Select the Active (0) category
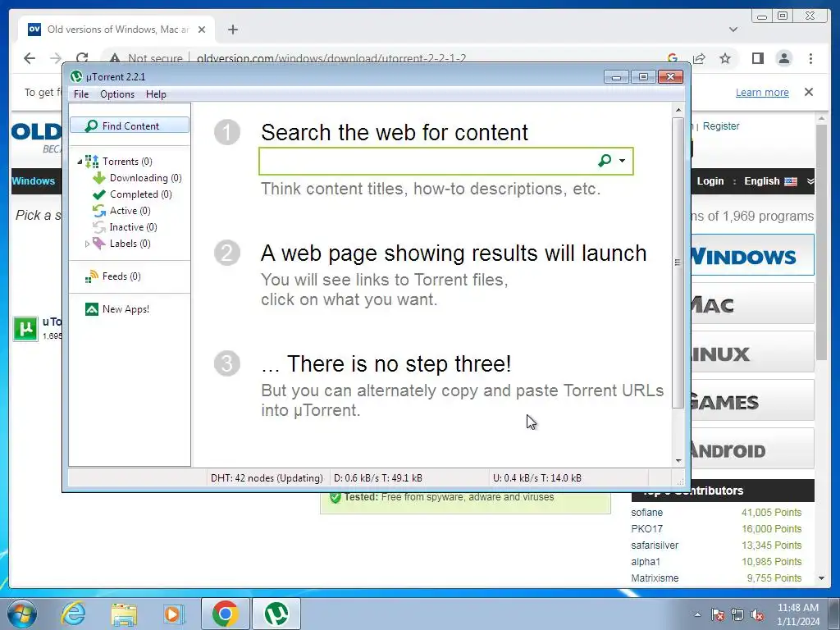Screen dimensions: 840x630 [130, 211]
